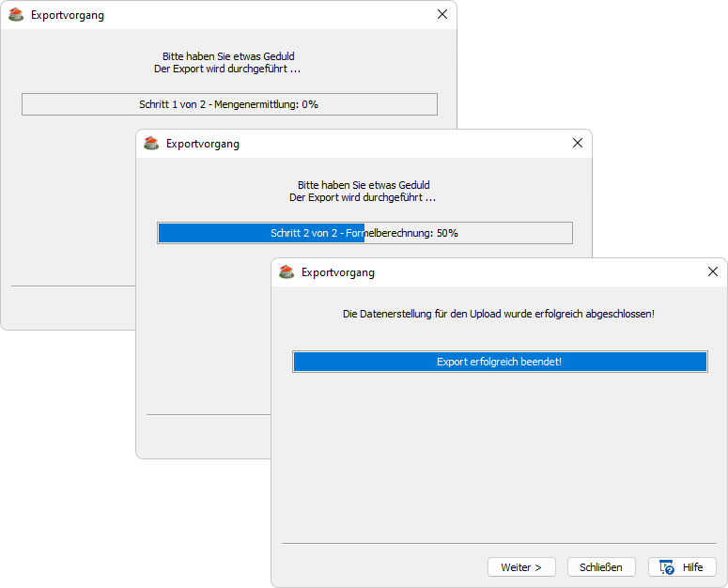Click the help icon on the Hilfe button
Screen dimensions: 728x588
coord(667,567)
